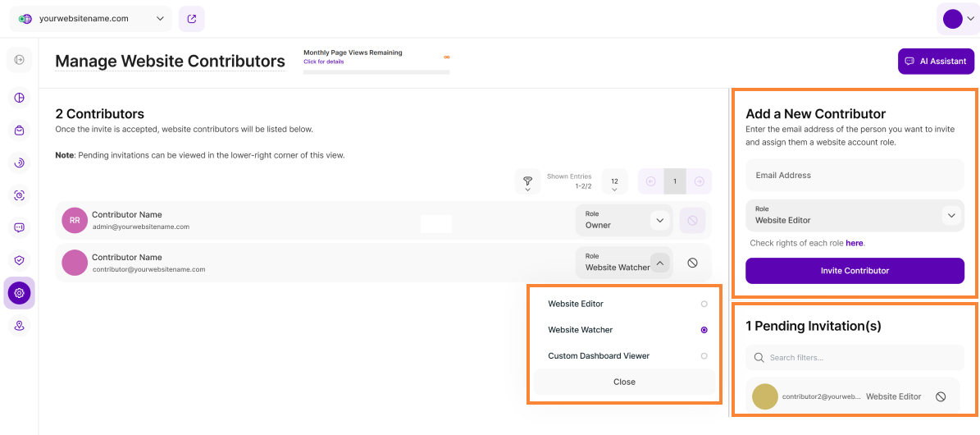Click the 'here' role rights link
Screen dimensions: 980x435
pos(855,243)
